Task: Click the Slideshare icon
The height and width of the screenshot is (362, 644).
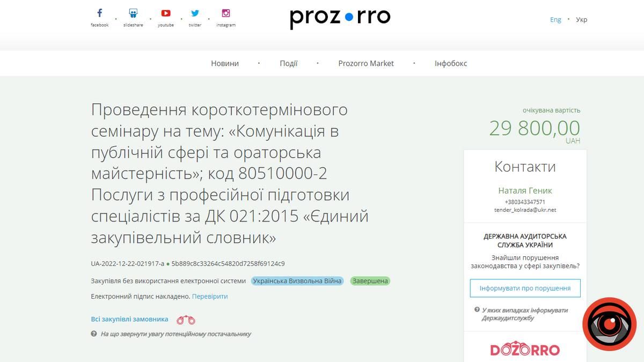Action: click(x=132, y=12)
